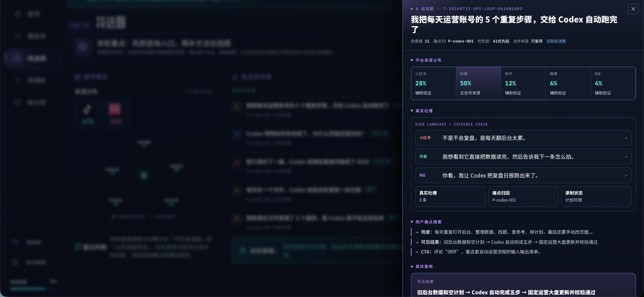Click the quote 你看，我让 Codex 把复盘日报跑出来了。
Viewport: 644px width, 297px height.
[x=491, y=175]
